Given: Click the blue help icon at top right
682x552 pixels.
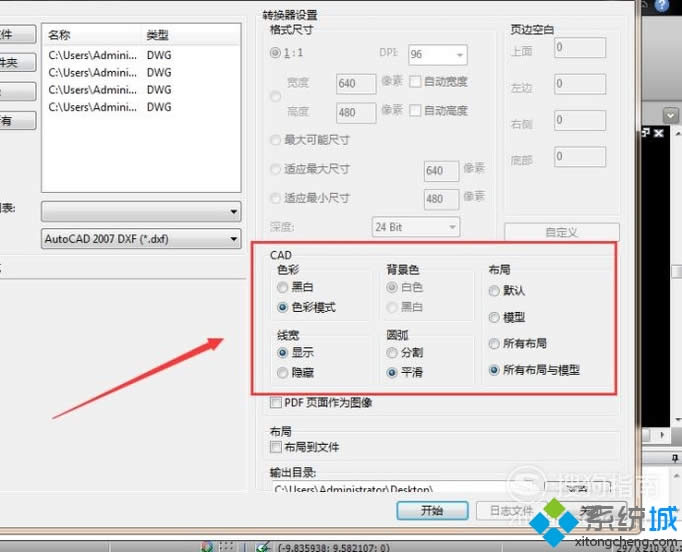Looking at the screenshot, I should point(662,5).
